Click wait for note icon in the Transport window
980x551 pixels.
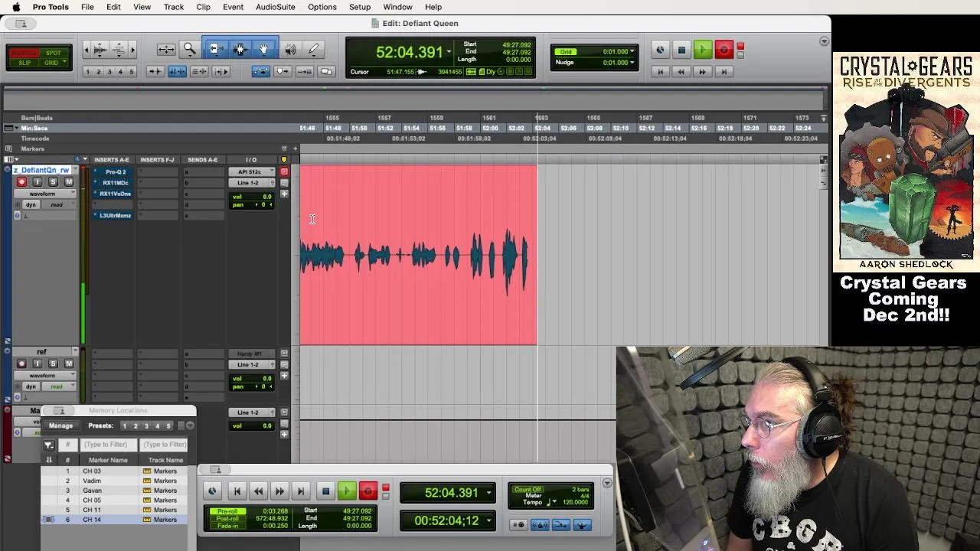[x=519, y=525]
